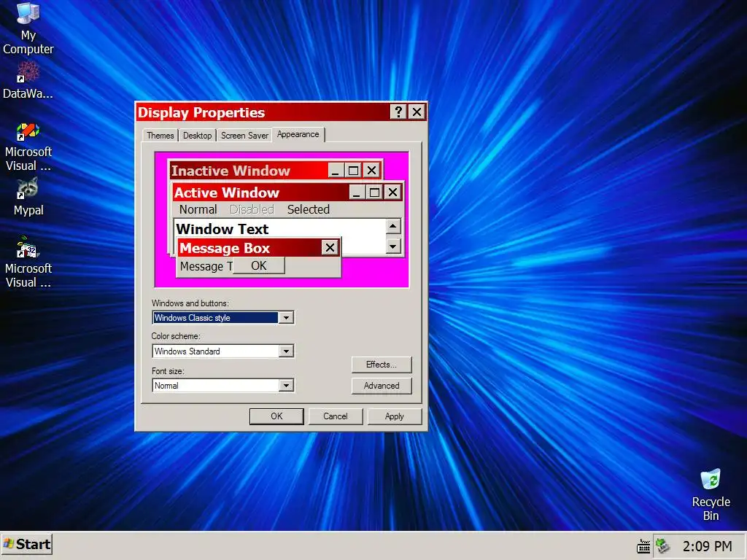Click the preview scrollbar up arrow
The height and width of the screenshot is (560, 747).
pyautogui.click(x=393, y=226)
